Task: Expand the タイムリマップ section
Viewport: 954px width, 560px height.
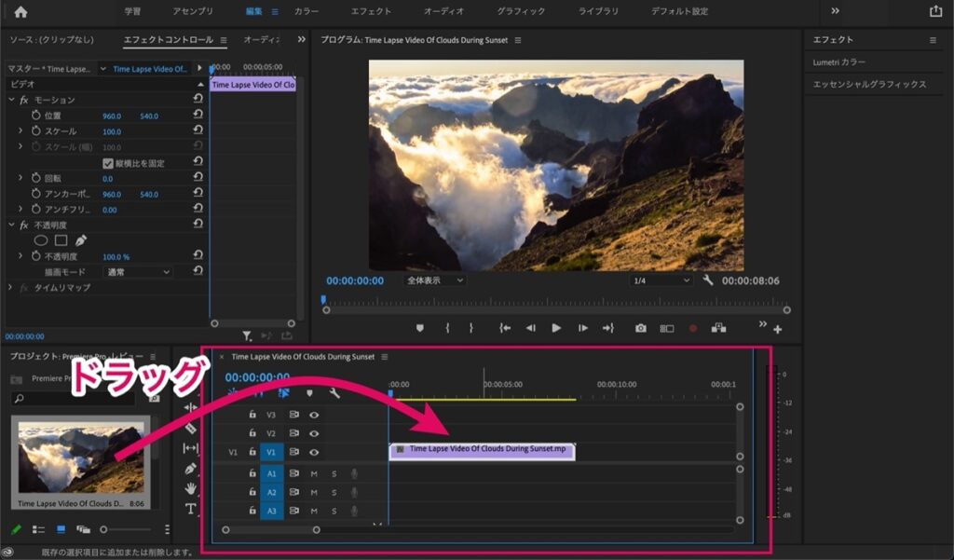Action: [x=10, y=287]
